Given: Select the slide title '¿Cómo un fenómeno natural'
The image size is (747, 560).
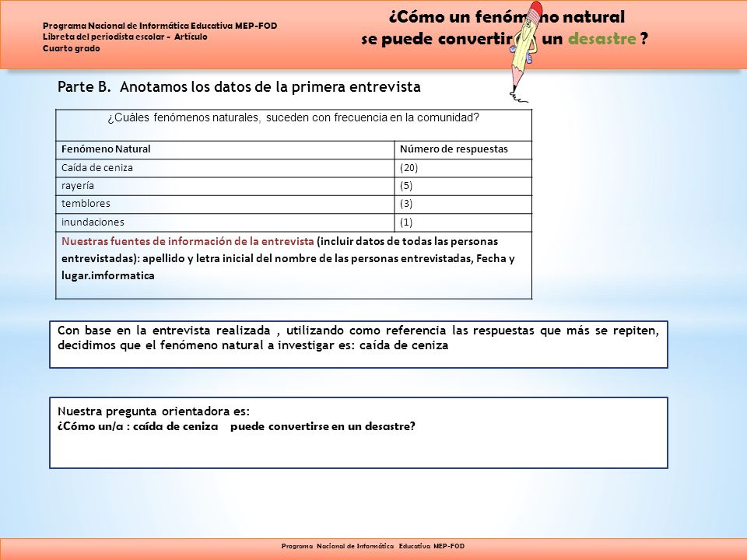Looking at the screenshot, I should tap(507, 17).
